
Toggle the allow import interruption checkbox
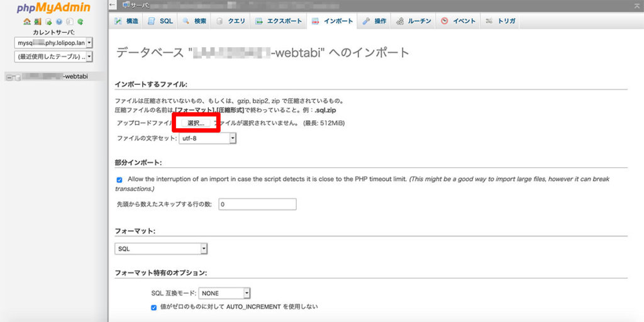[119, 180]
